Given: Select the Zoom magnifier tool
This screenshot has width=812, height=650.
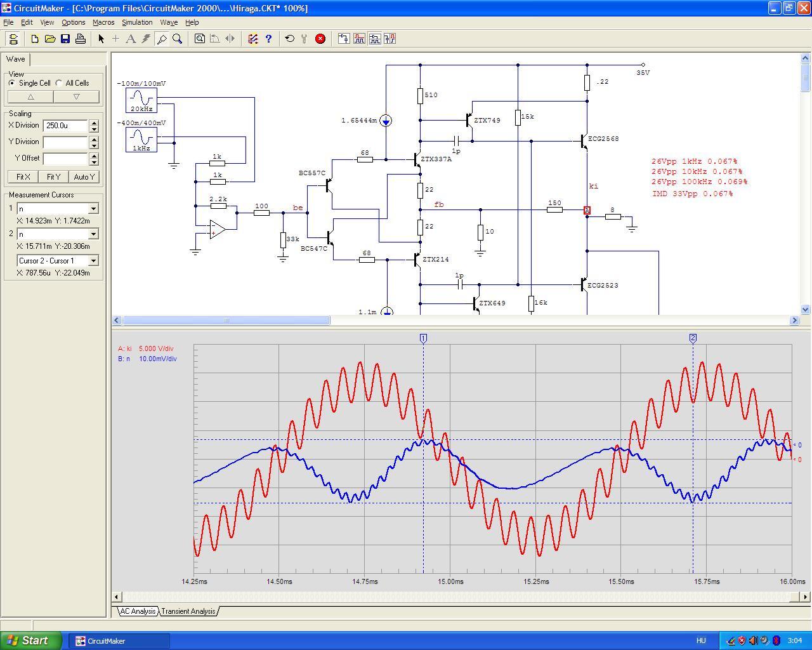Looking at the screenshot, I should (x=178, y=39).
